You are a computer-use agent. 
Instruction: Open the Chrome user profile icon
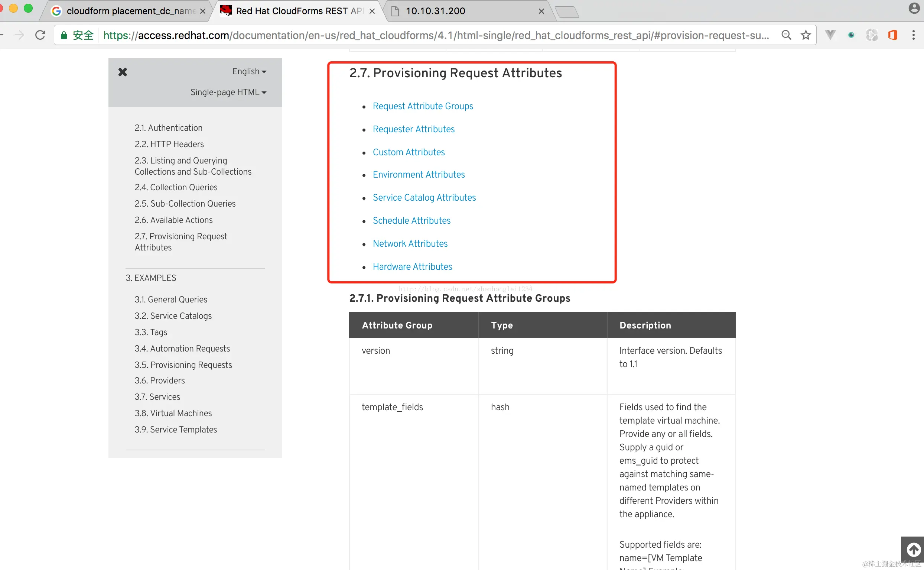point(914,8)
